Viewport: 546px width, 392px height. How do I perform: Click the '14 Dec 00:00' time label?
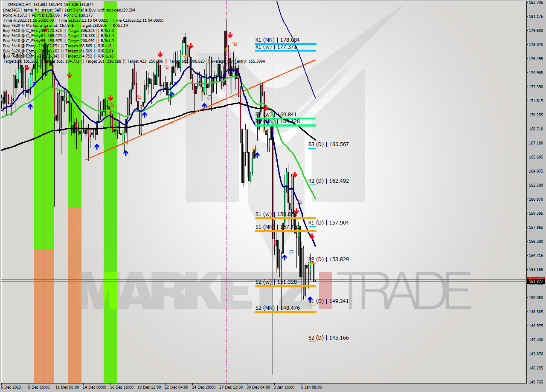click(x=94, y=387)
